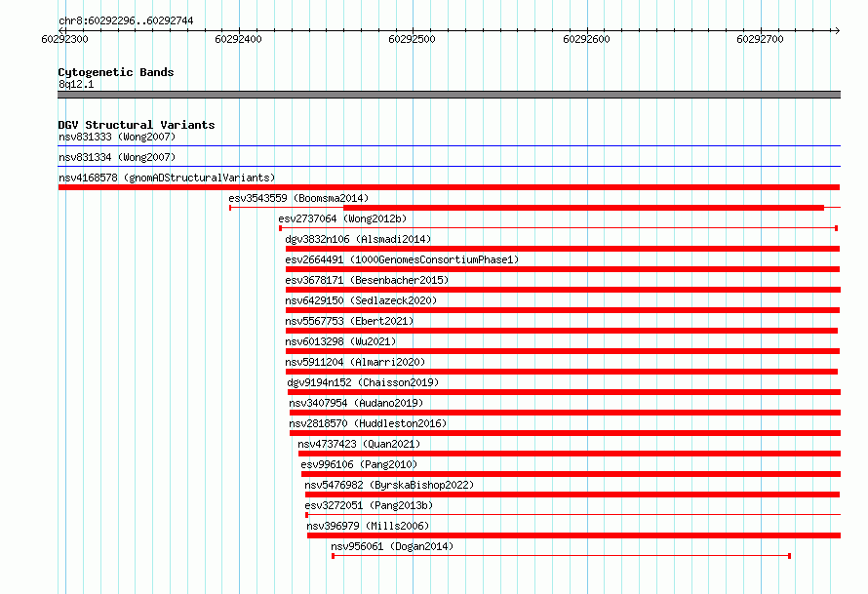Select nsv956061 (Dogan2014) label

click(x=392, y=546)
